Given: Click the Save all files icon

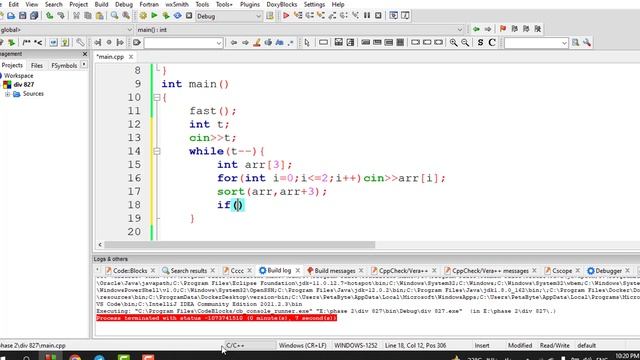Looking at the screenshot, I should coord(34,16).
